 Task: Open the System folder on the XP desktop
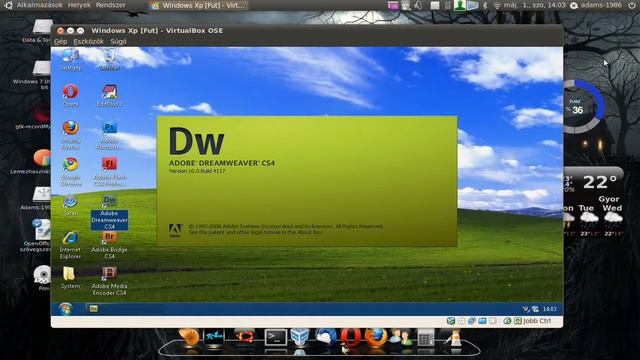tap(70, 278)
